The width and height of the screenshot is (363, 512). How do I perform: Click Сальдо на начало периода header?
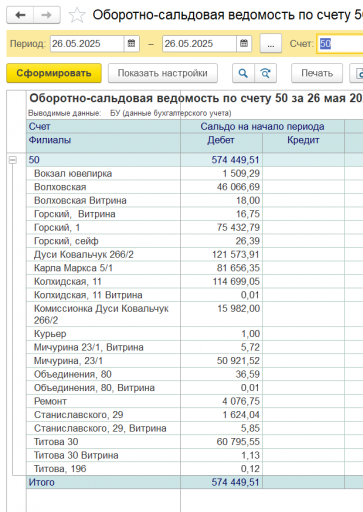point(262,126)
